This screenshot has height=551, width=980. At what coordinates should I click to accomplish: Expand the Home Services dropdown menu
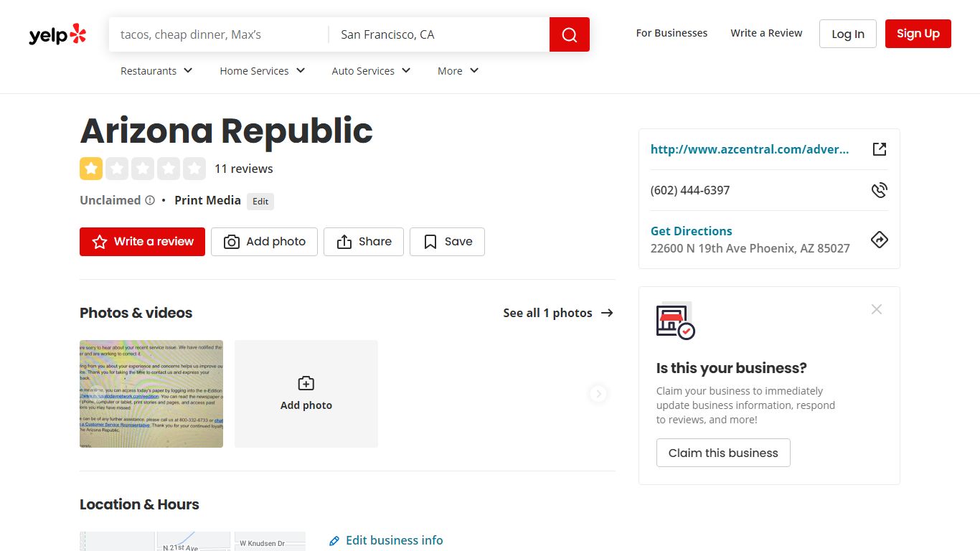263,71
